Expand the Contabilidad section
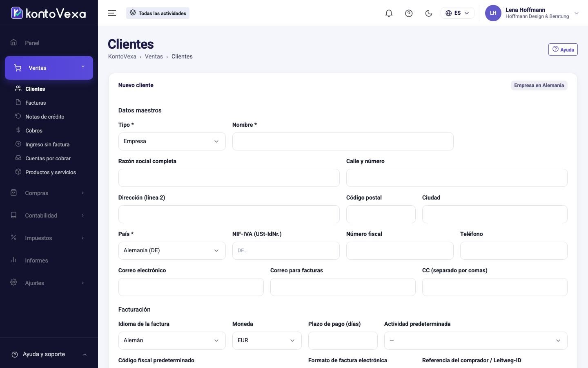This screenshot has width=588, height=368. (x=49, y=215)
